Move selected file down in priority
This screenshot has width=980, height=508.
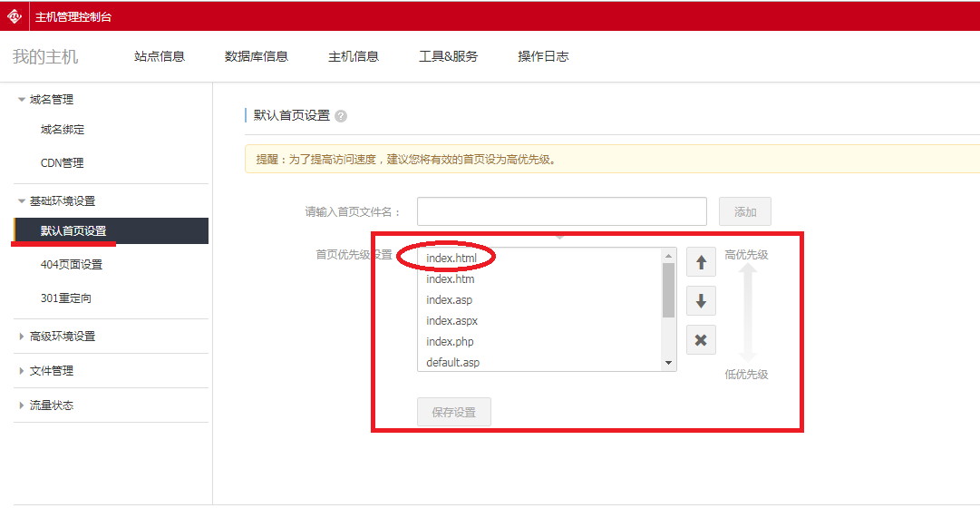(701, 301)
